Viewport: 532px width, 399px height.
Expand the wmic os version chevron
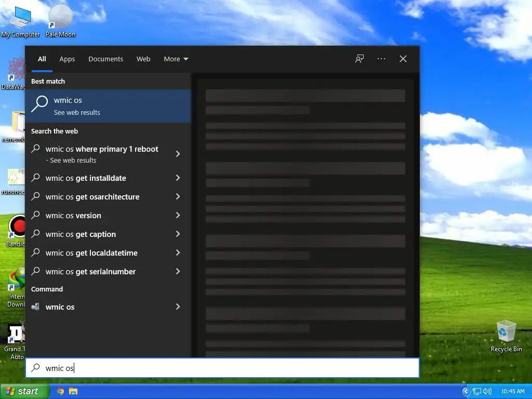coord(178,215)
